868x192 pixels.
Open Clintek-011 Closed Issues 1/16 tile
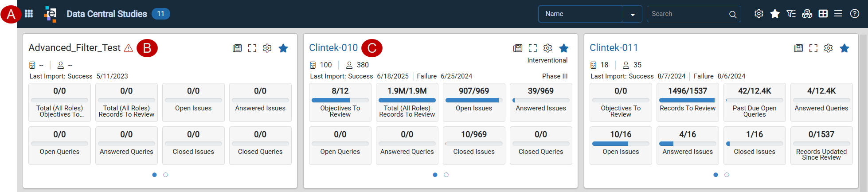coord(755,146)
